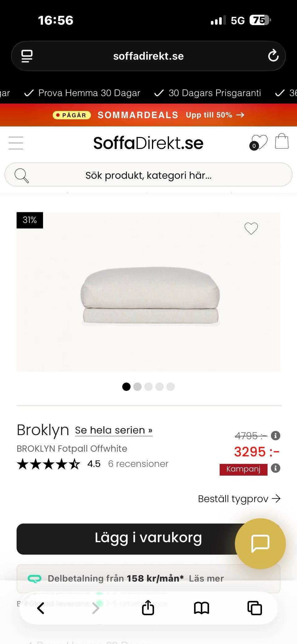Image resolution: width=297 pixels, height=644 pixels.
Task: Reload the page in Safari
Action: tap(273, 56)
